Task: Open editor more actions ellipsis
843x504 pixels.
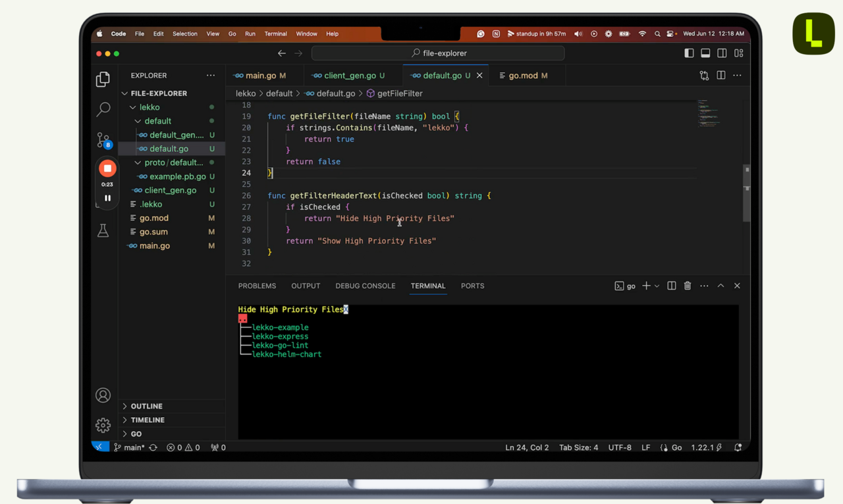Action: pyautogui.click(x=737, y=76)
